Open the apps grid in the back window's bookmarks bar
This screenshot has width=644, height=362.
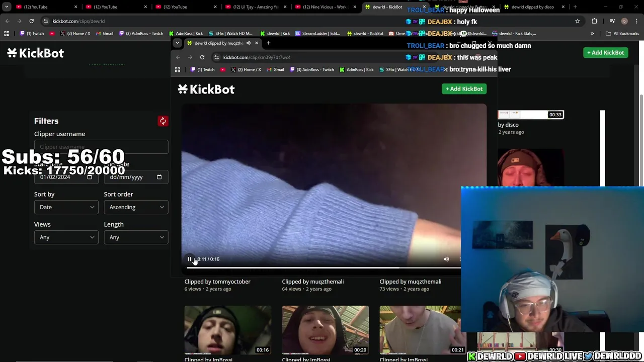(x=7, y=34)
